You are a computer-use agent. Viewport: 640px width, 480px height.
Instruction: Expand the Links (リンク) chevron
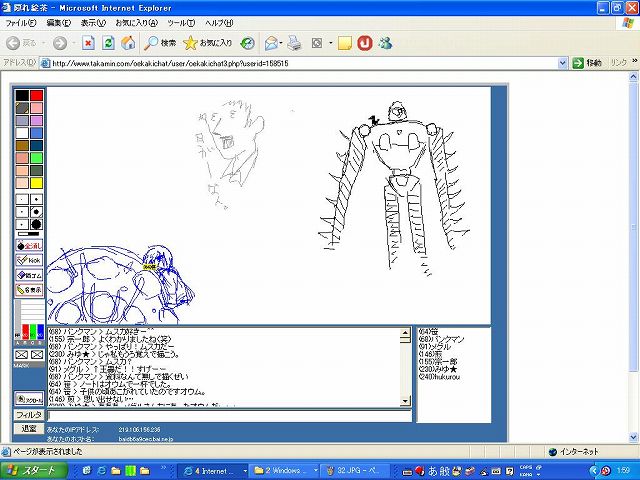pyautogui.click(x=634, y=61)
